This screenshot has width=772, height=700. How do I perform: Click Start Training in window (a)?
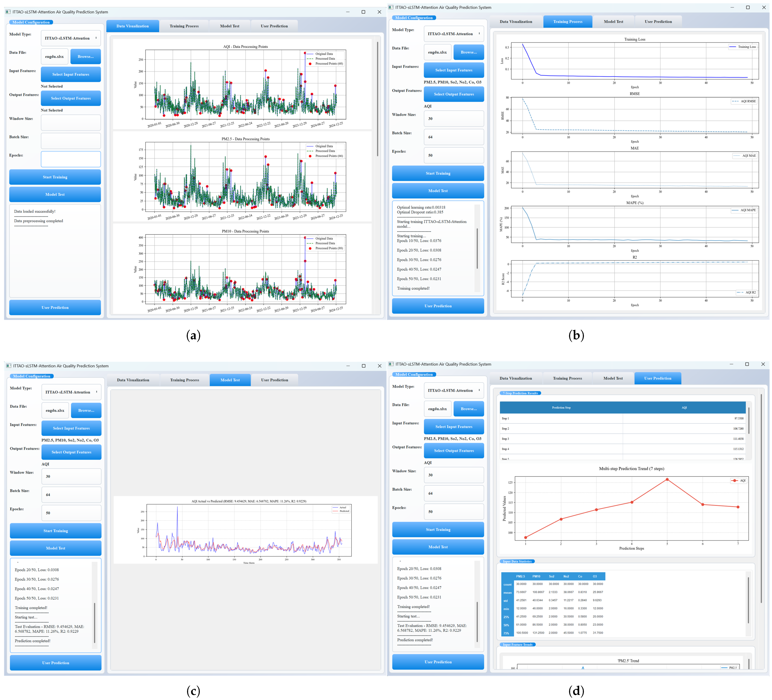tap(55, 177)
